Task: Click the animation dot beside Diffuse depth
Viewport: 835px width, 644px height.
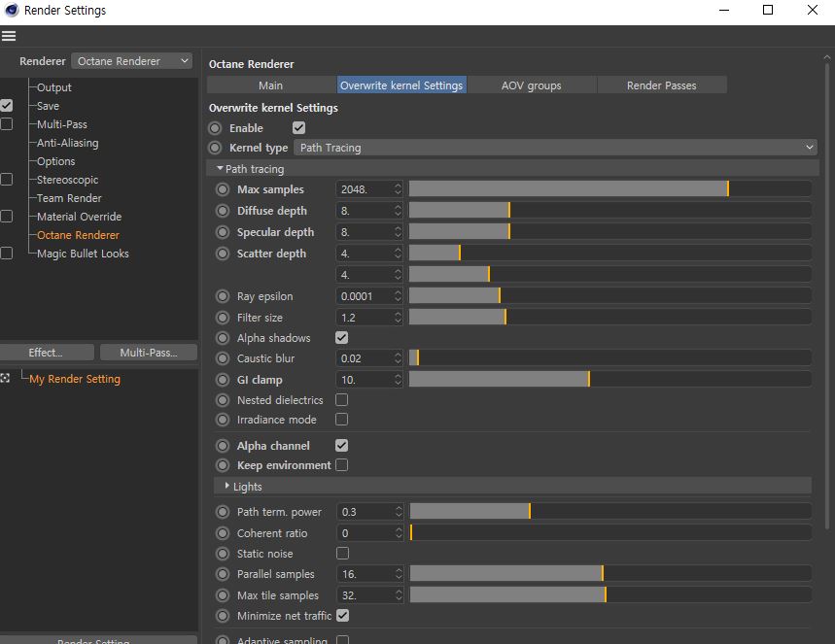Action: (223, 211)
